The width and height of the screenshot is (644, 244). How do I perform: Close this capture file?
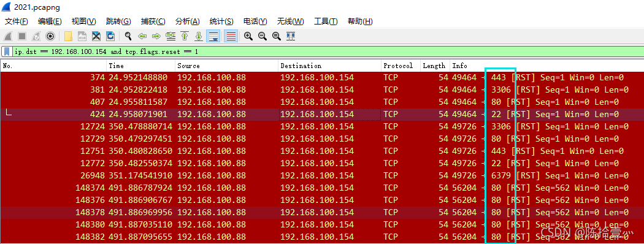tap(96, 36)
